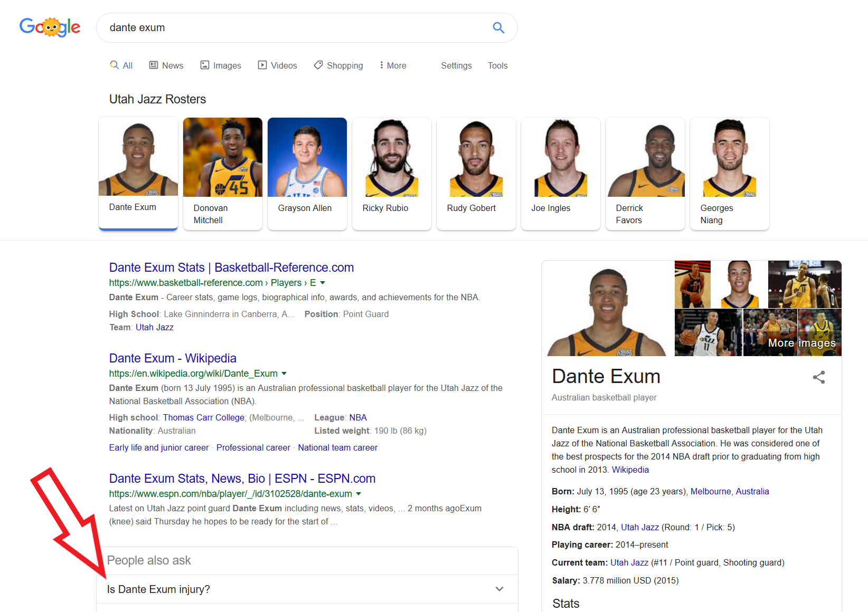The width and height of the screenshot is (868, 612).
Task: Select the Donovan Mitchell roster card
Action: tap(223, 174)
